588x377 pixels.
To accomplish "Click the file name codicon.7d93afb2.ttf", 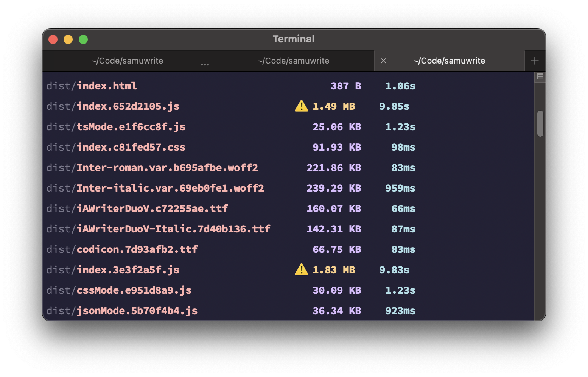I will tap(137, 249).
